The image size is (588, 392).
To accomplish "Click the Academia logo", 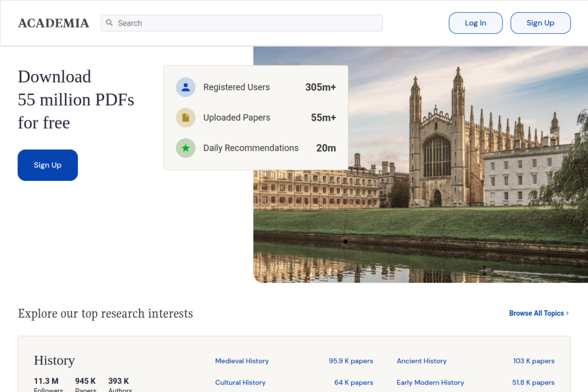I will coord(54,23).
